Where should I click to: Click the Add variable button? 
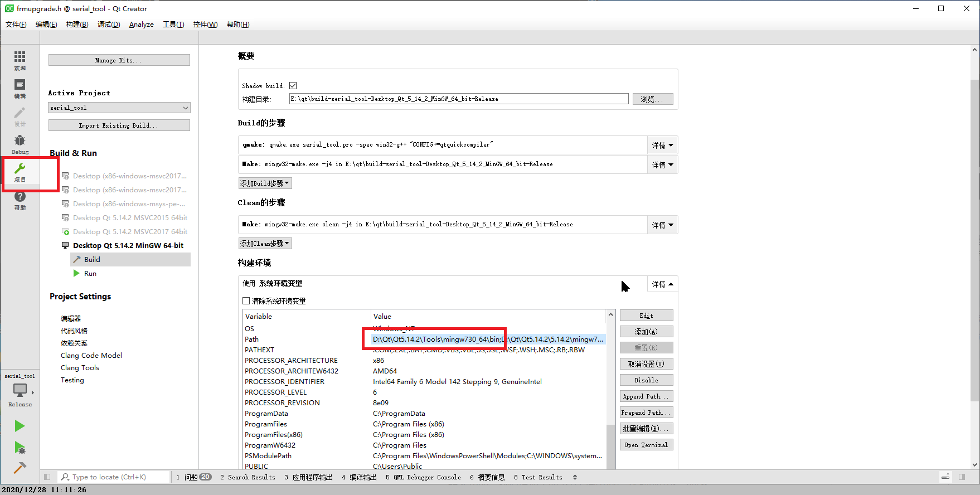[647, 331]
